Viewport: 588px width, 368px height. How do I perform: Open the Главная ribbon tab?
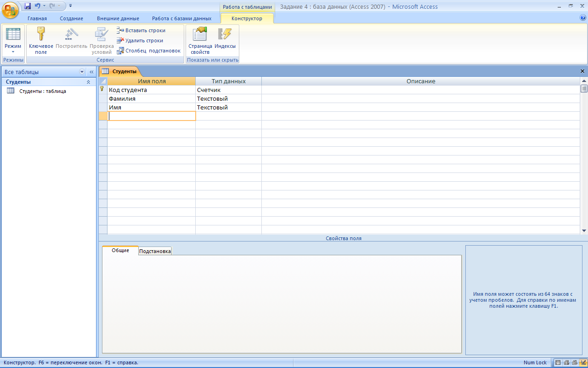[37, 18]
